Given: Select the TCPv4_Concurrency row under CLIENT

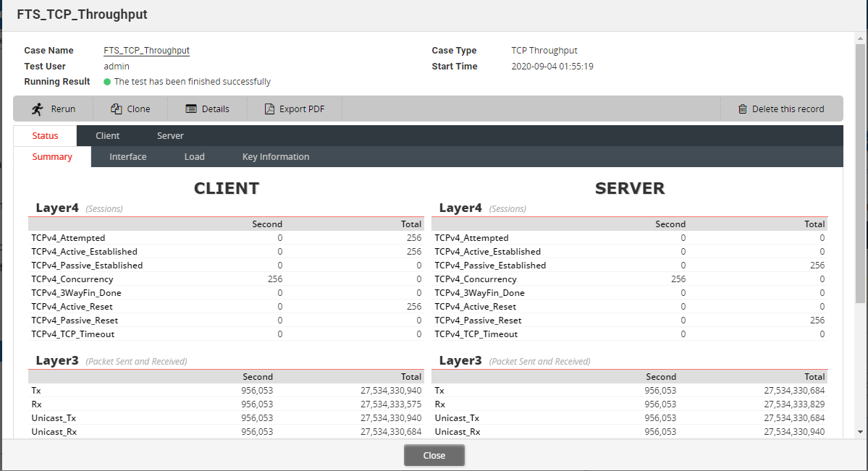Looking at the screenshot, I should coord(72,279).
